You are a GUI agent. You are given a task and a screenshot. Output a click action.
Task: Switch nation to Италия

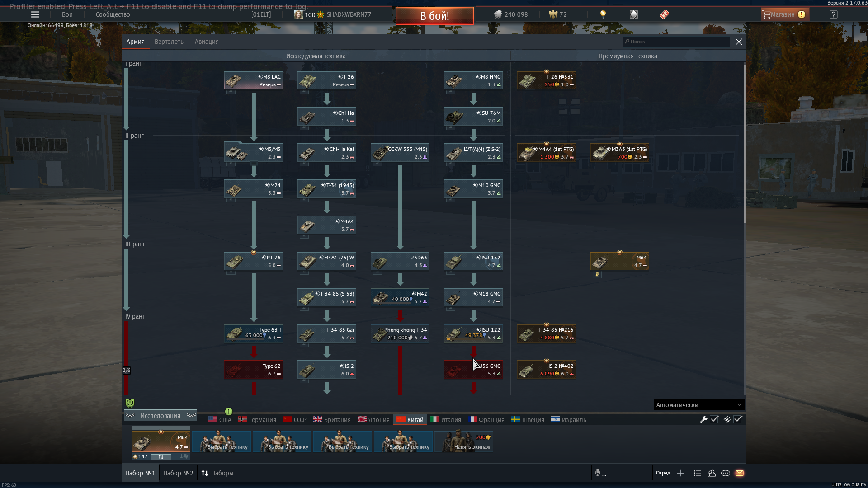click(446, 420)
